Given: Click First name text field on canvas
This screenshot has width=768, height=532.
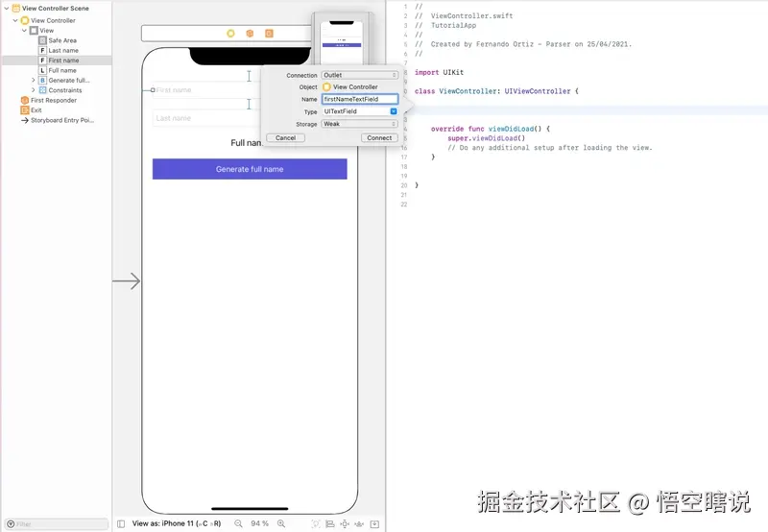Looking at the screenshot, I should (206, 90).
